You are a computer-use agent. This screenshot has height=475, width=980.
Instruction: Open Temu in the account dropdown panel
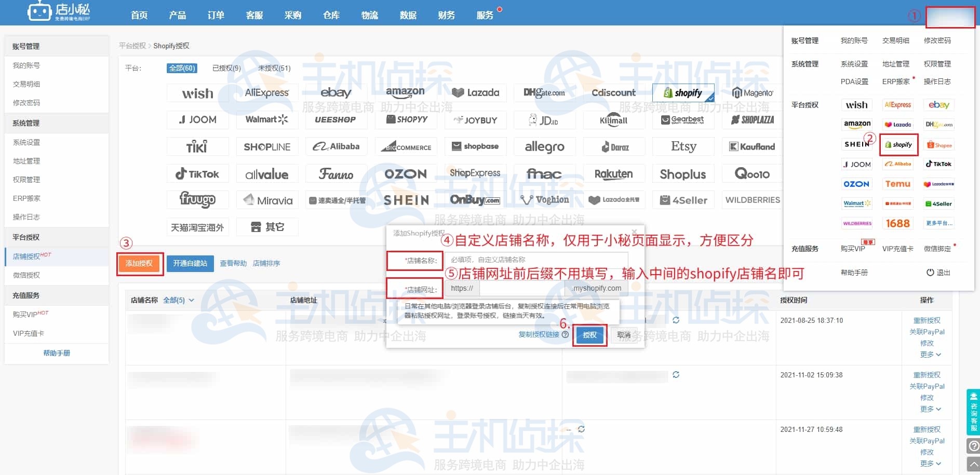coord(898,184)
